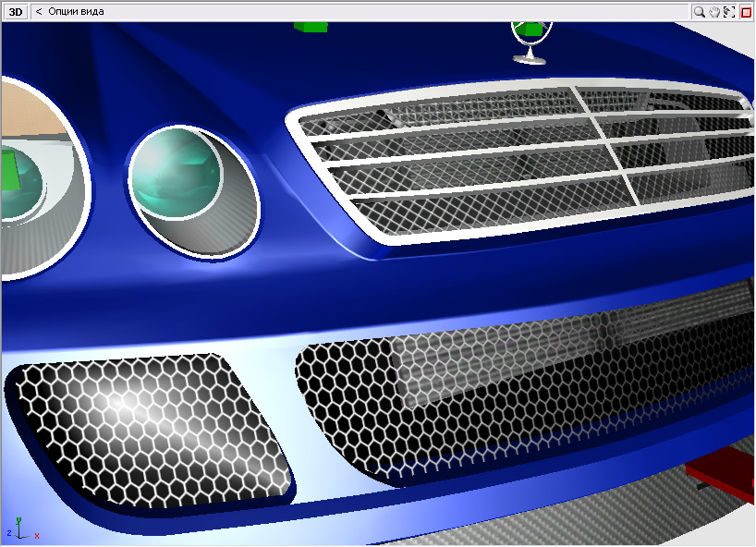Click the 3D view mode button
This screenshot has height=547, width=756.
click(16, 12)
